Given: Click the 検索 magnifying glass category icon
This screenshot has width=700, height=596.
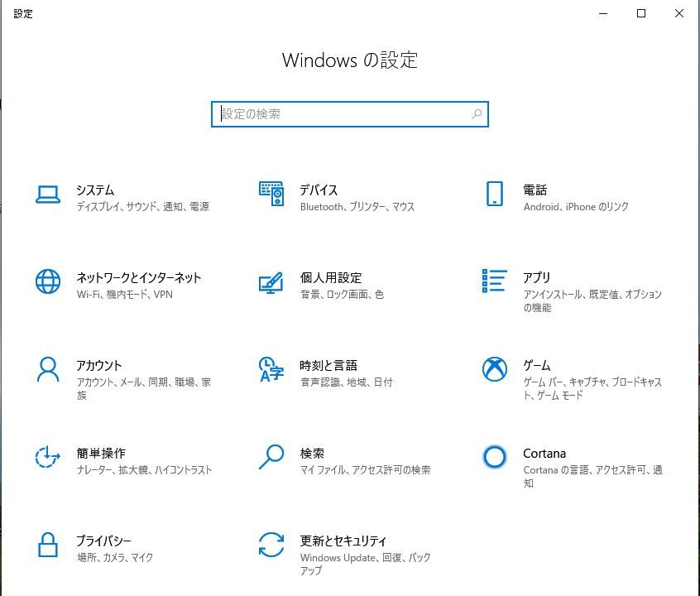Looking at the screenshot, I should [x=271, y=457].
